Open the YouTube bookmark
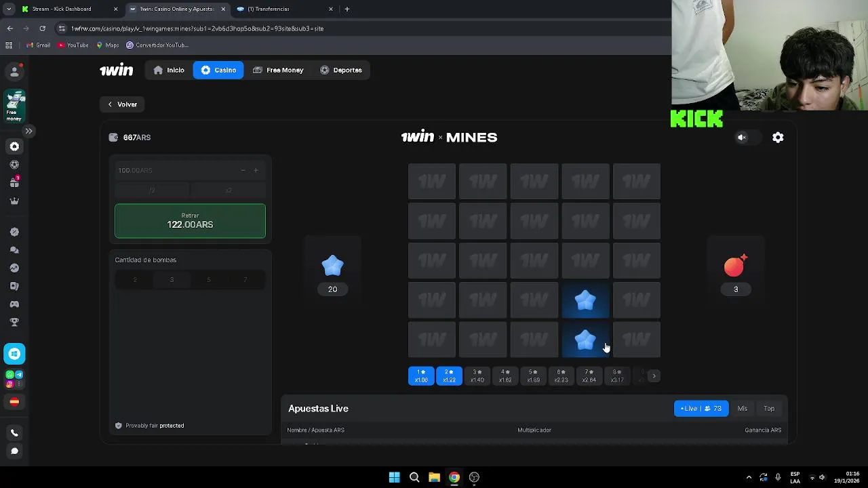Viewport: 868px width, 488px height. [73, 45]
